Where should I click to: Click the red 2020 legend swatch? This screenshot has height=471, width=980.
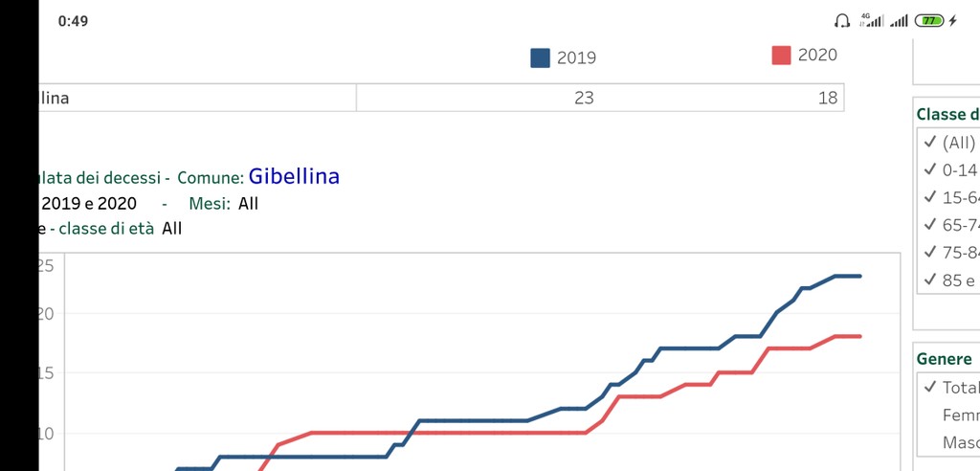[x=781, y=56]
